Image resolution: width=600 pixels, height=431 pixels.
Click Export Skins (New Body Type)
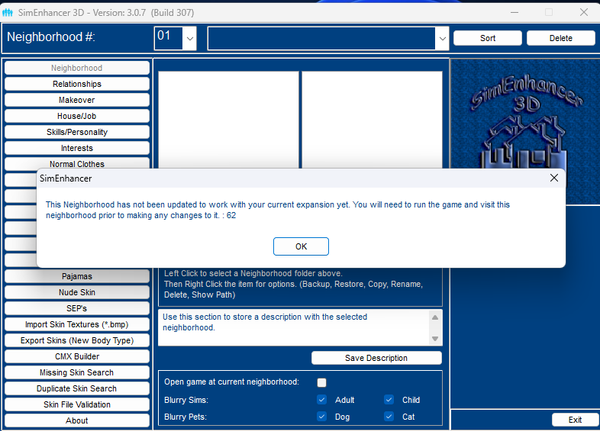tap(77, 340)
